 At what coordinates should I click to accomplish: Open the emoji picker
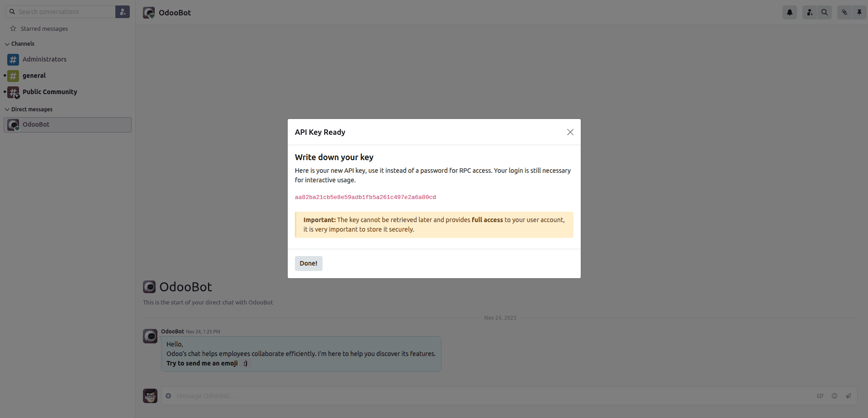pos(835,395)
